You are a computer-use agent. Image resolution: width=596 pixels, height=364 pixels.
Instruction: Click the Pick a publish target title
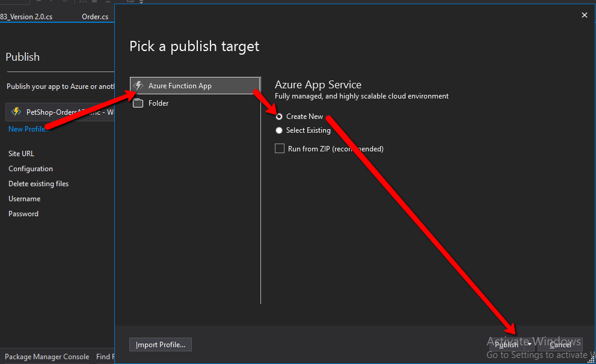point(194,46)
